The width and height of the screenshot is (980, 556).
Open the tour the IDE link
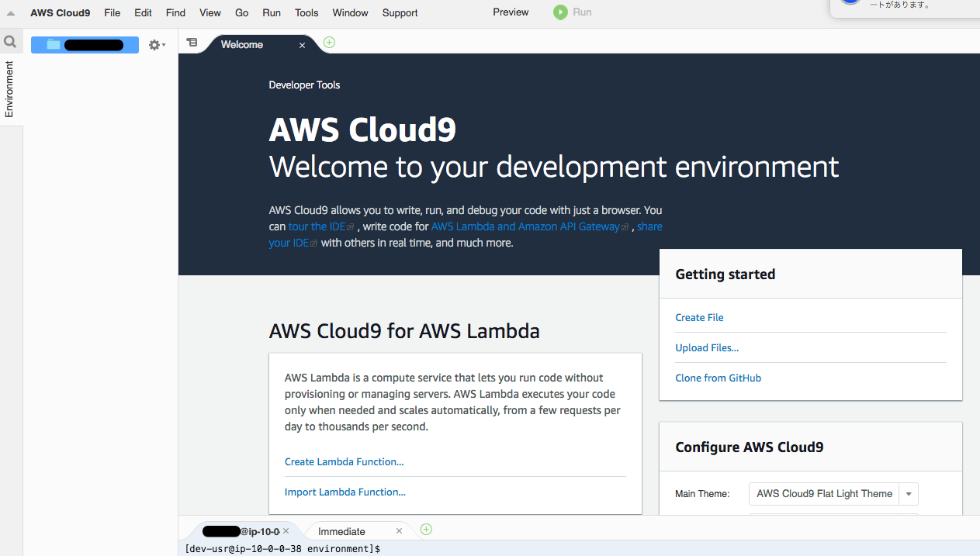317,226
